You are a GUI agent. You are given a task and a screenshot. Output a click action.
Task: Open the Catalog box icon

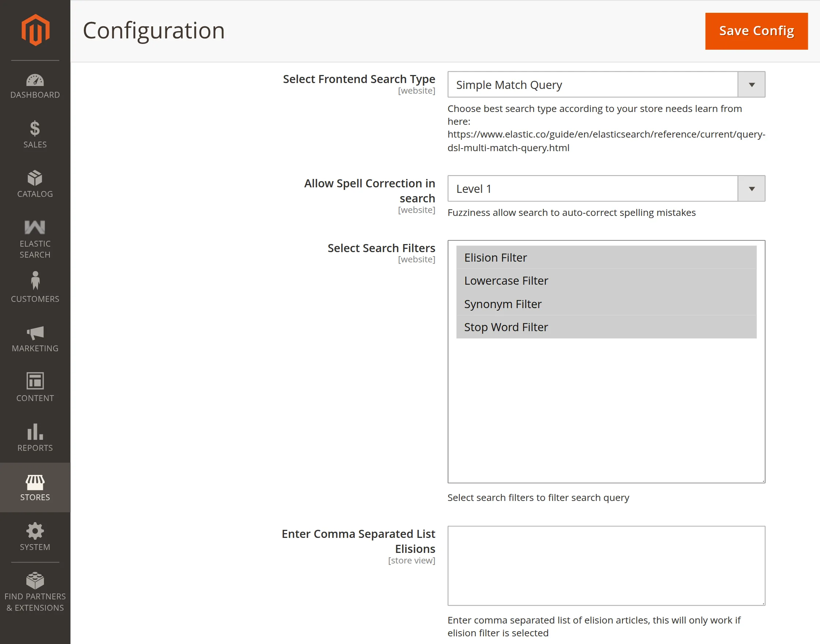(x=35, y=178)
